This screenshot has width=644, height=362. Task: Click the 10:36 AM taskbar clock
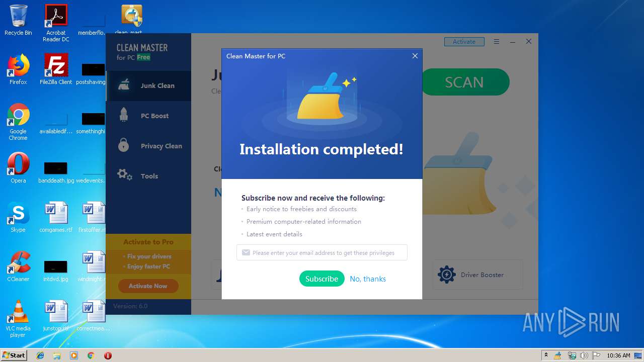pyautogui.click(x=618, y=355)
